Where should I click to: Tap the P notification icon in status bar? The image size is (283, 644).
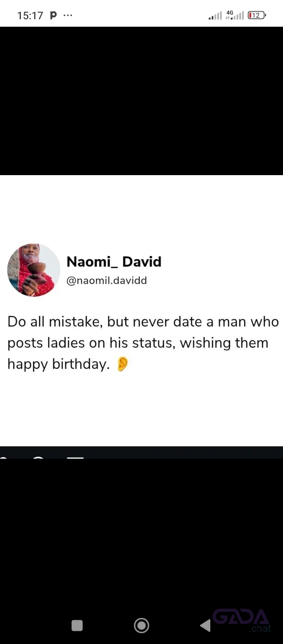click(x=53, y=15)
